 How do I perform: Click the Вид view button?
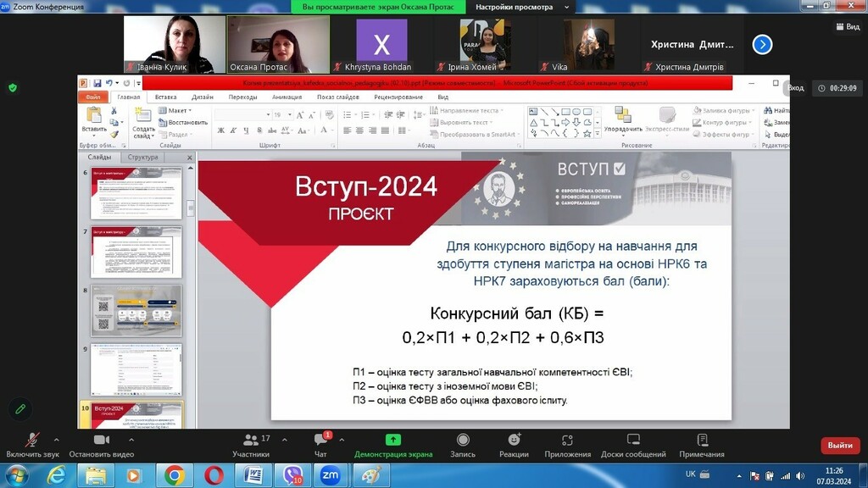click(x=847, y=26)
